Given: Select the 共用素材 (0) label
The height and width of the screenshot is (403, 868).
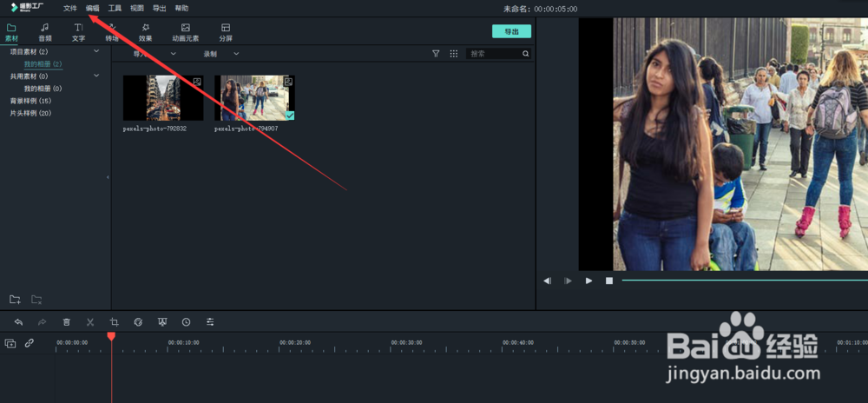Looking at the screenshot, I should pos(29,76).
